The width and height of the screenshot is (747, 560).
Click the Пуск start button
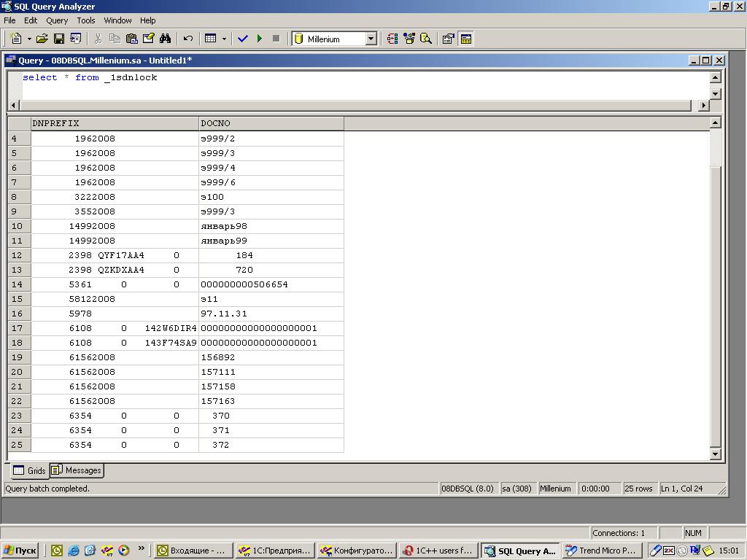point(20,551)
